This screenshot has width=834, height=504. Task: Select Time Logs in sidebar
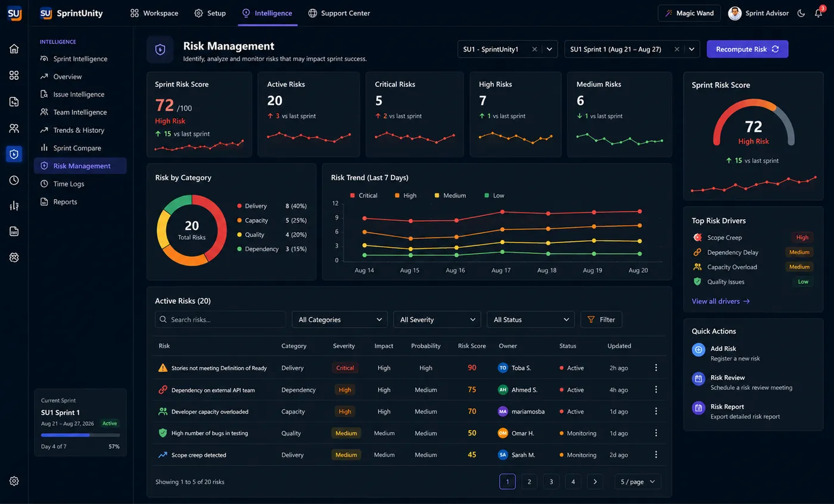pyautogui.click(x=80, y=183)
